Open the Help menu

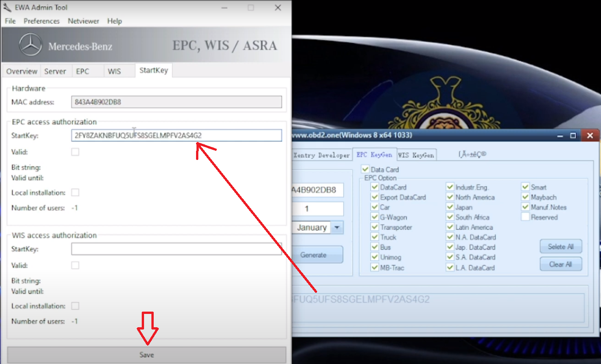115,21
